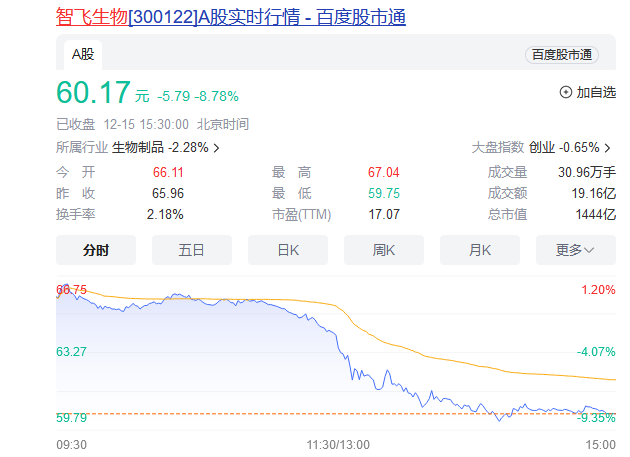
Task: Click the P/E TTM value 17.07
Action: (384, 214)
